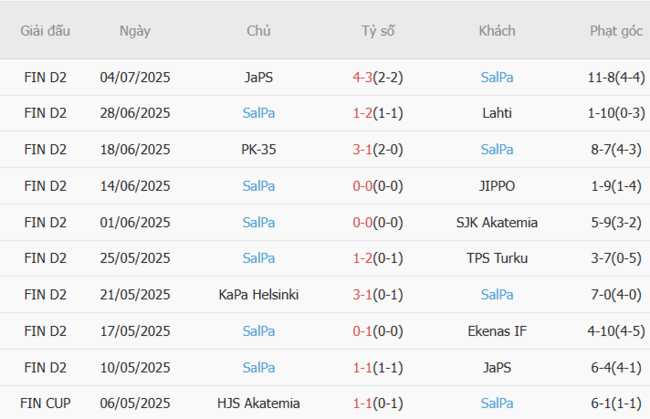
Task: Select Ekenas IF team name
Action: pyautogui.click(x=497, y=331)
